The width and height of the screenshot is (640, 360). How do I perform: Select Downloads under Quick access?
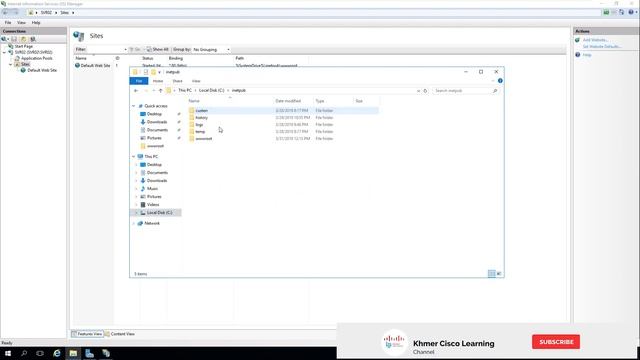click(157, 122)
